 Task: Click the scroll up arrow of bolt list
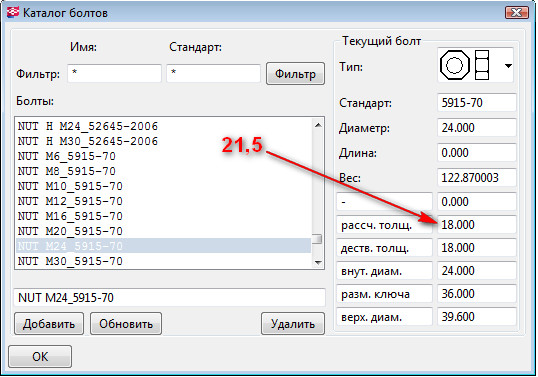[x=318, y=125]
